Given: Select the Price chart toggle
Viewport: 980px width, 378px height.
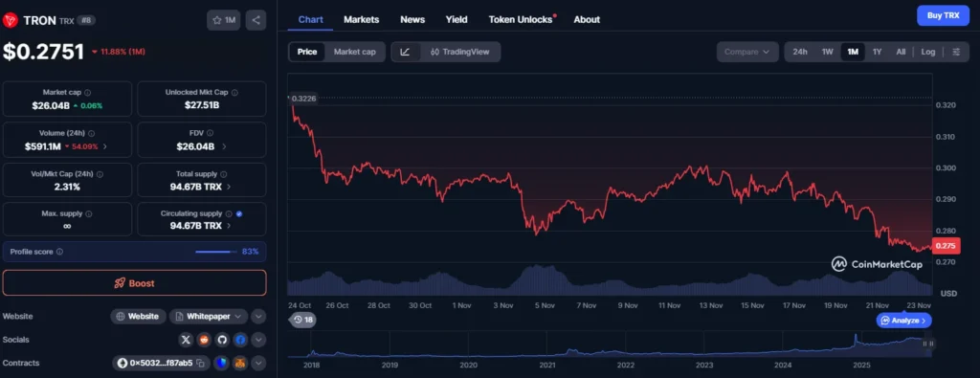Looking at the screenshot, I should (307, 52).
